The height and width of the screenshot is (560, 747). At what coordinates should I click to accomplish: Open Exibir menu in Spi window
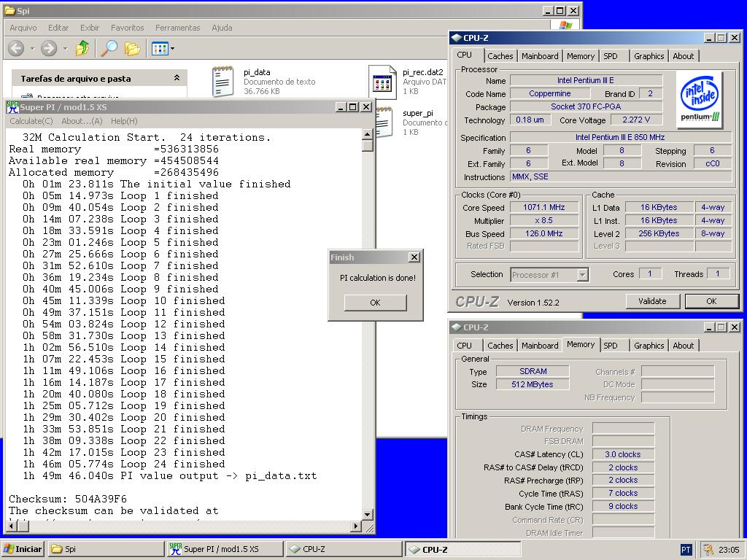point(90,28)
